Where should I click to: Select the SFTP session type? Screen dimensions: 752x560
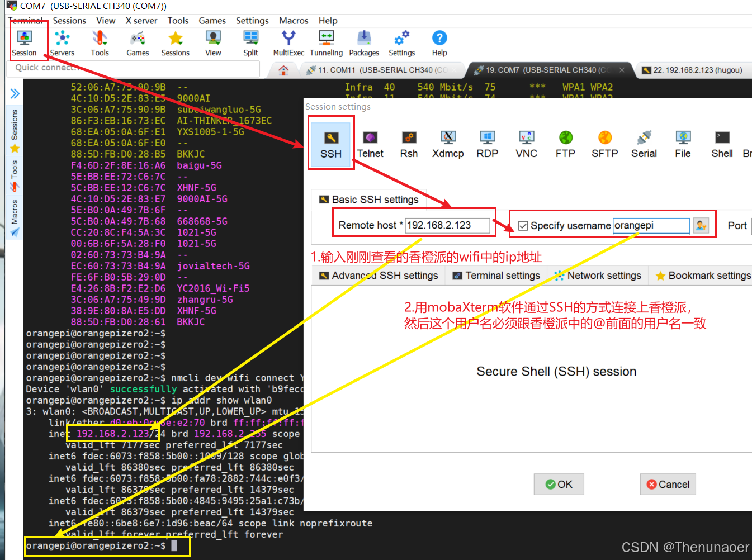point(605,144)
